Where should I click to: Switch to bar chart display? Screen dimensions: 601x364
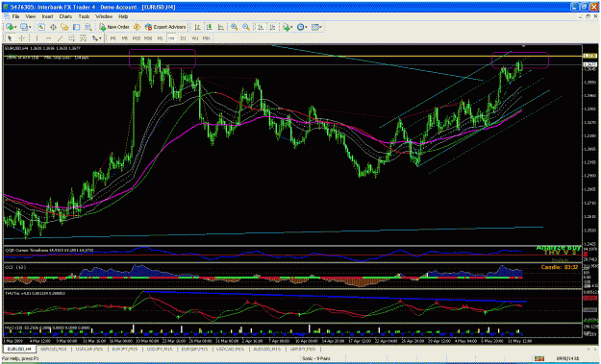pos(198,27)
